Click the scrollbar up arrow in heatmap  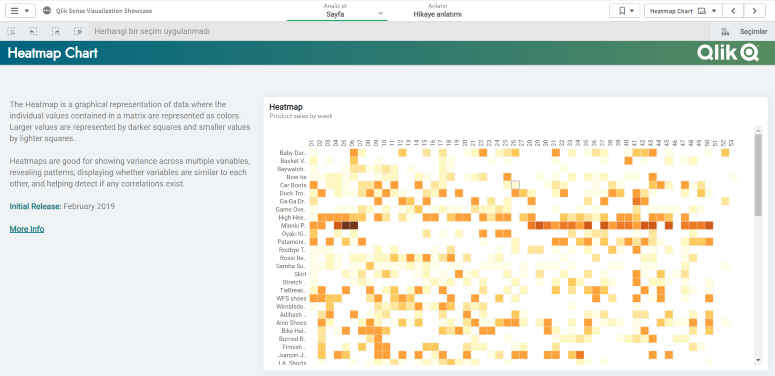point(758,130)
